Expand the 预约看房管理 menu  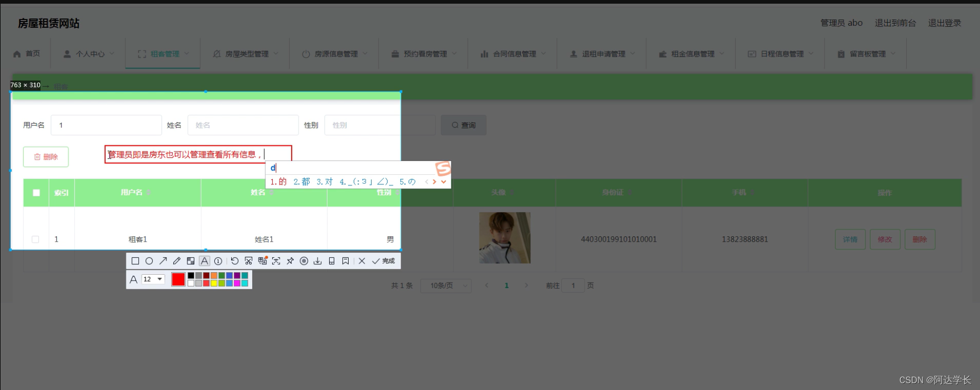tap(424, 54)
